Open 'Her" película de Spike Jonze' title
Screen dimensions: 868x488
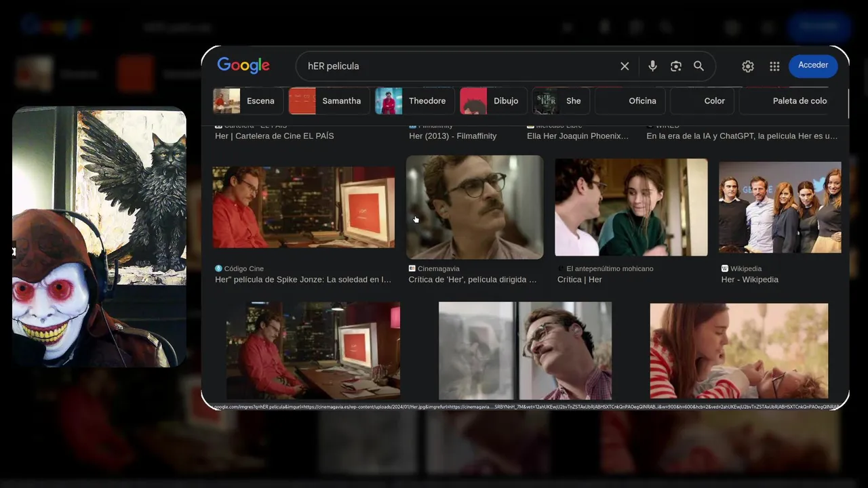(303, 279)
